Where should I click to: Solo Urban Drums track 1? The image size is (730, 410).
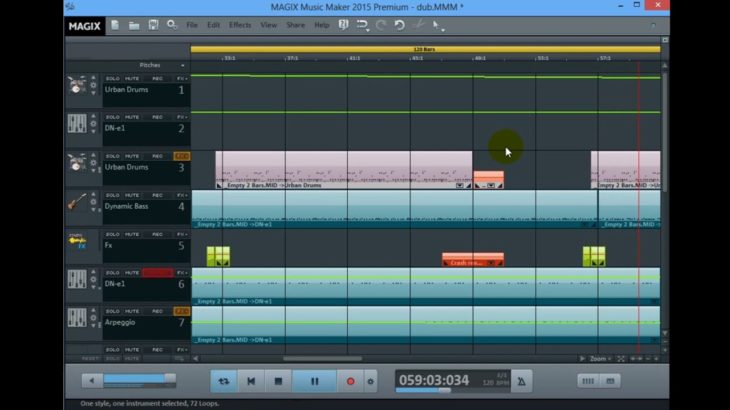tap(113, 79)
